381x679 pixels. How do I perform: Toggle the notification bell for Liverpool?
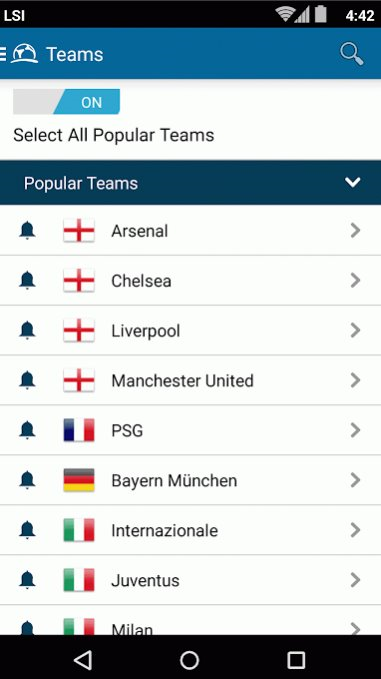(27, 330)
